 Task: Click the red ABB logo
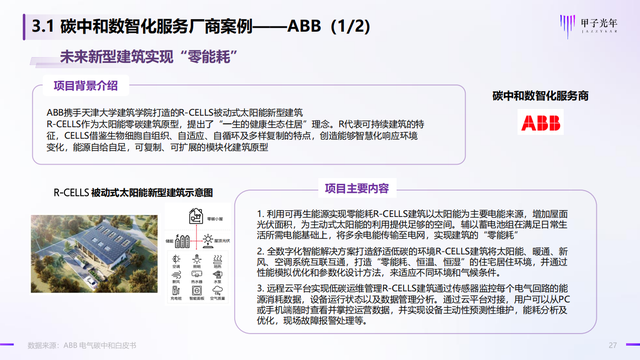tap(540, 122)
